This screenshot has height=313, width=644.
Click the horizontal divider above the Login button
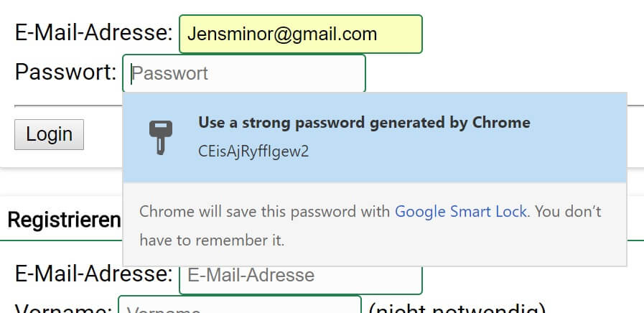point(68,106)
